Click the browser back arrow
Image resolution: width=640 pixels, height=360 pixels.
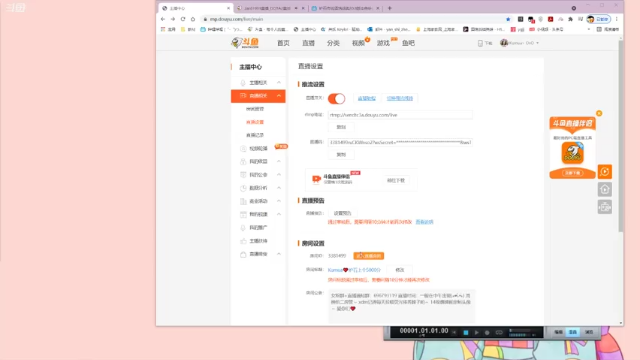[163, 19]
